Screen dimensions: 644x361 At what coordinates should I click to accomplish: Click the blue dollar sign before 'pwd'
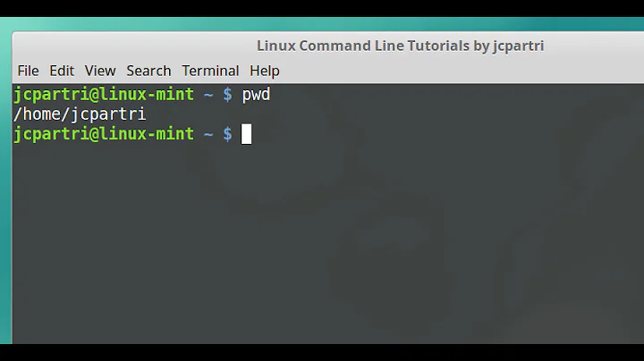[227, 95]
